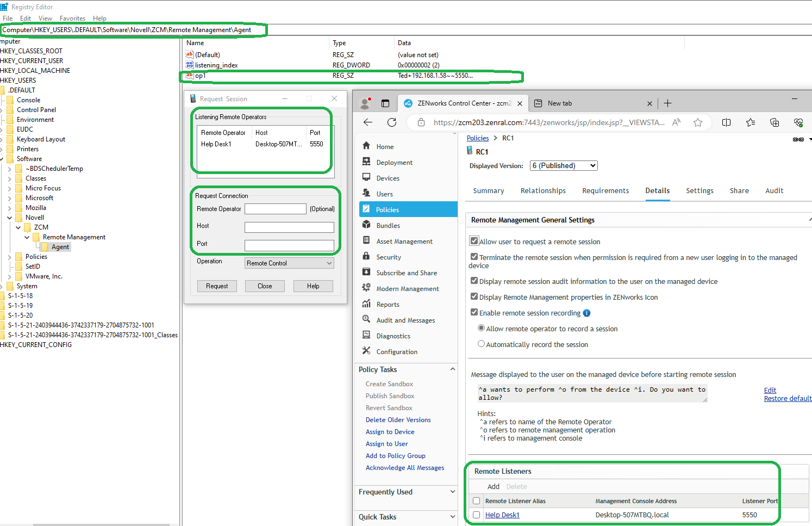The width and height of the screenshot is (812, 526).
Task: Tick the Help Desk1 listener checkbox
Action: pos(477,515)
